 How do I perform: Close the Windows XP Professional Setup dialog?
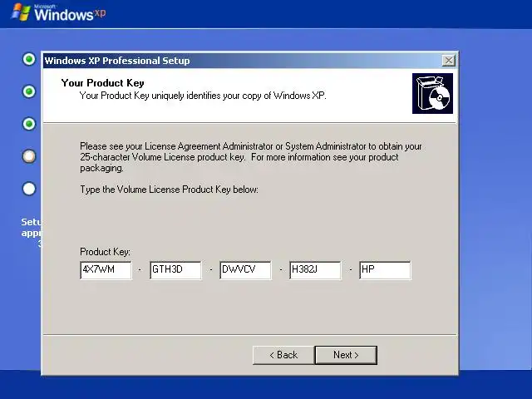[449, 61]
